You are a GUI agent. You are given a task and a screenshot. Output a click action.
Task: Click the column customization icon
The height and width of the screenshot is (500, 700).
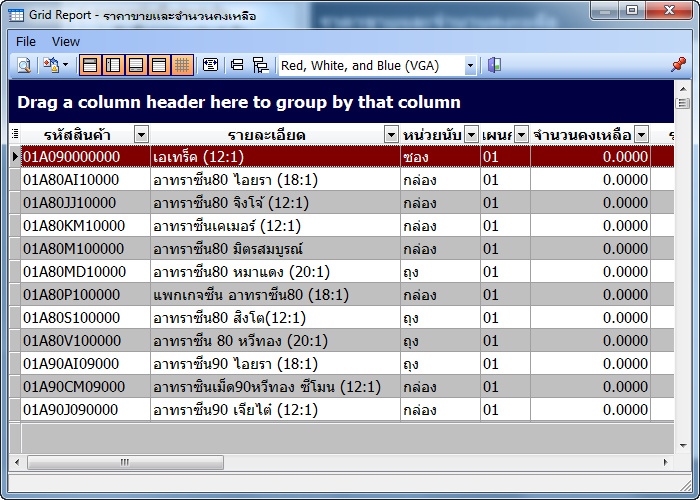(210, 65)
